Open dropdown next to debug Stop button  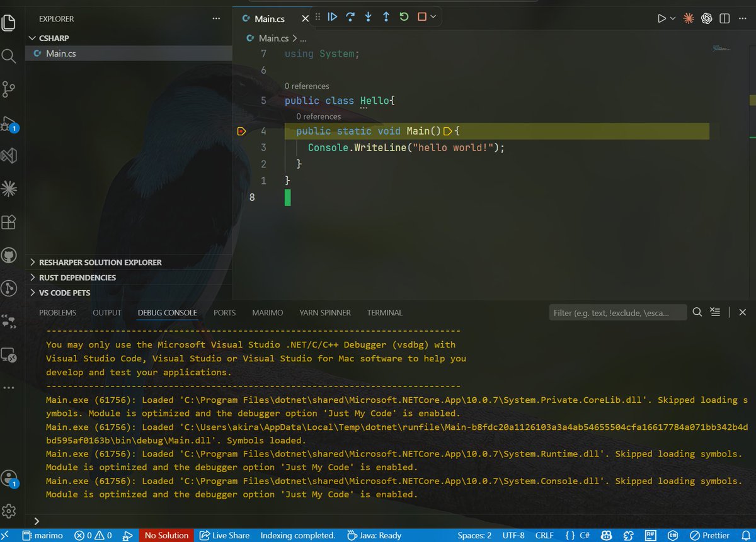pos(433,17)
